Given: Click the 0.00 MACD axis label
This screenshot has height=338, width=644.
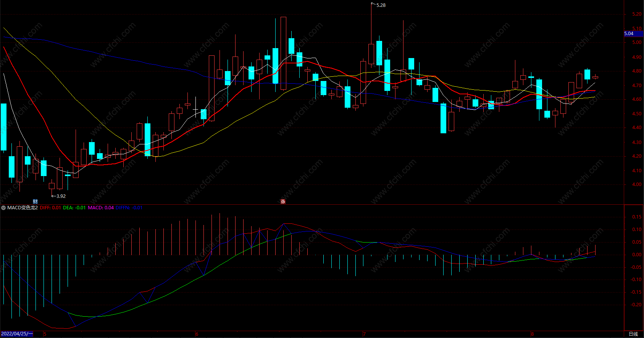Looking at the screenshot, I should point(637,255).
